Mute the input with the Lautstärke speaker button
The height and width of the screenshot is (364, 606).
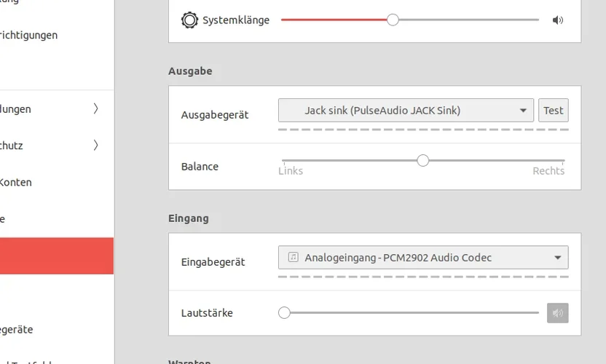click(x=558, y=313)
